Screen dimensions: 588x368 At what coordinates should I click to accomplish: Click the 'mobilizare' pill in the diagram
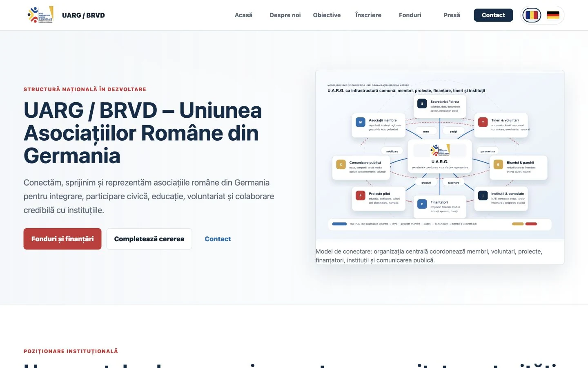coord(392,151)
